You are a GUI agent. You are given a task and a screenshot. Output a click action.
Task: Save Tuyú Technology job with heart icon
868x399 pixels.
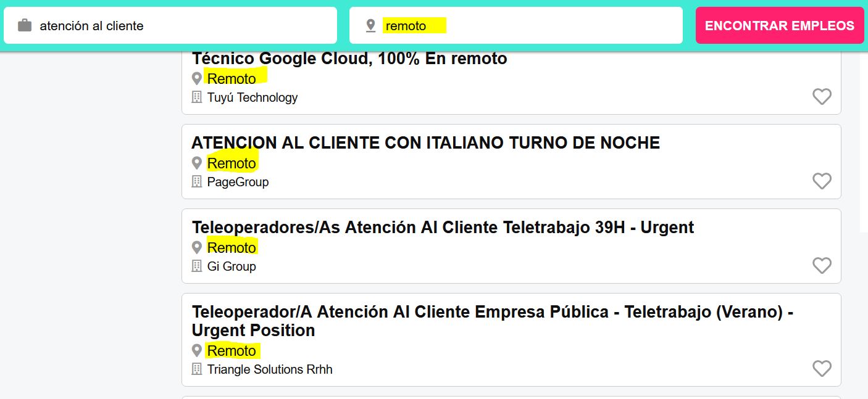822,96
